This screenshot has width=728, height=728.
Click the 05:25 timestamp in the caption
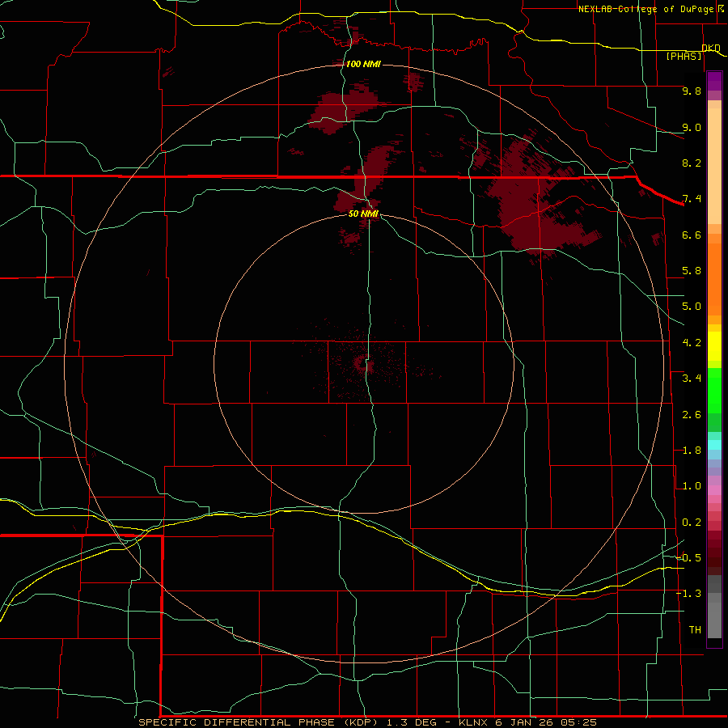(x=578, y=722)
